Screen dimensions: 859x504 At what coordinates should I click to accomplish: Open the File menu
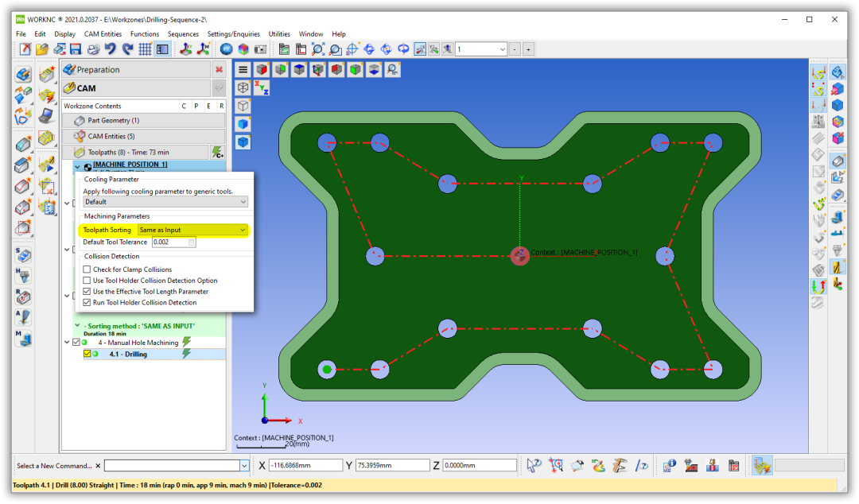[x=21, y=34]
